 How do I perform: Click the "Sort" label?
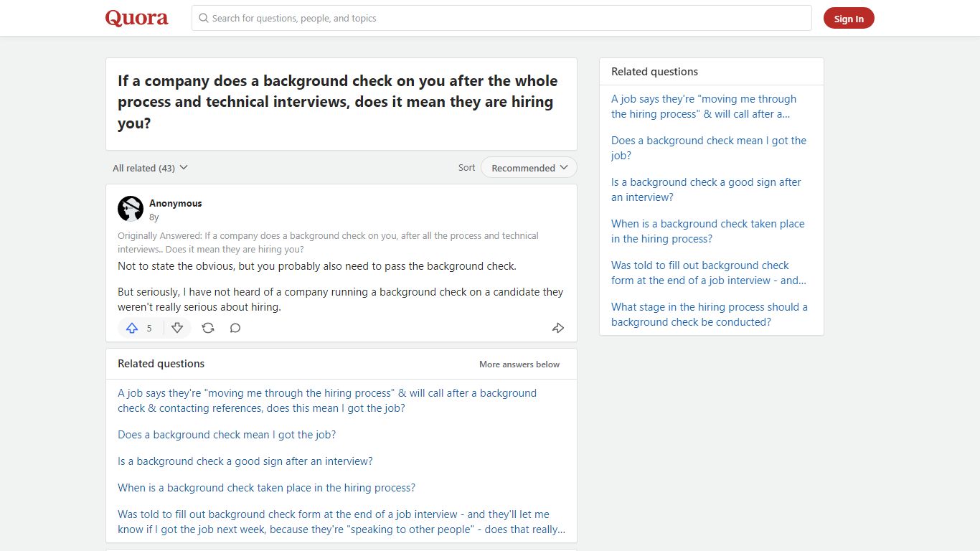466,167
